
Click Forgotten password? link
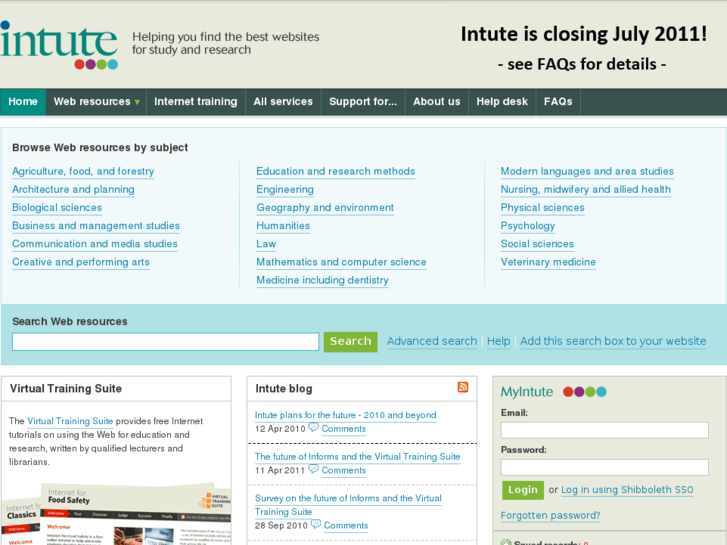550,515
